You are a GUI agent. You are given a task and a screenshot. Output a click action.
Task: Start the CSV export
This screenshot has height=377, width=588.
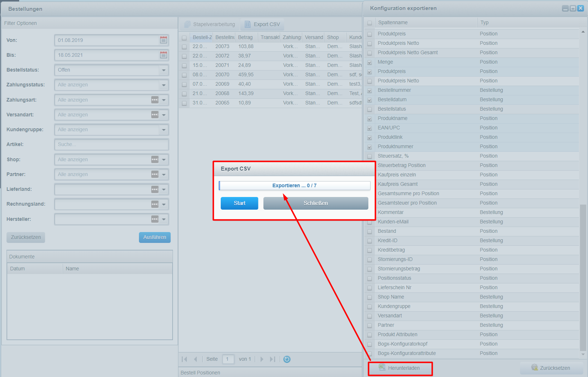click(240, 203)
